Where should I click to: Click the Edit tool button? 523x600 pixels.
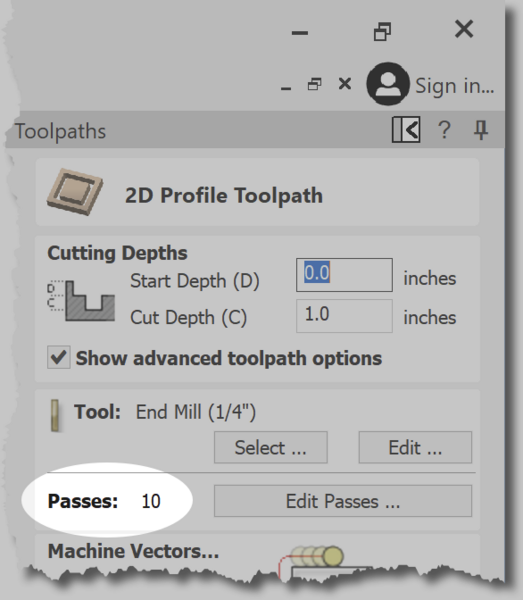click(415, 447)
